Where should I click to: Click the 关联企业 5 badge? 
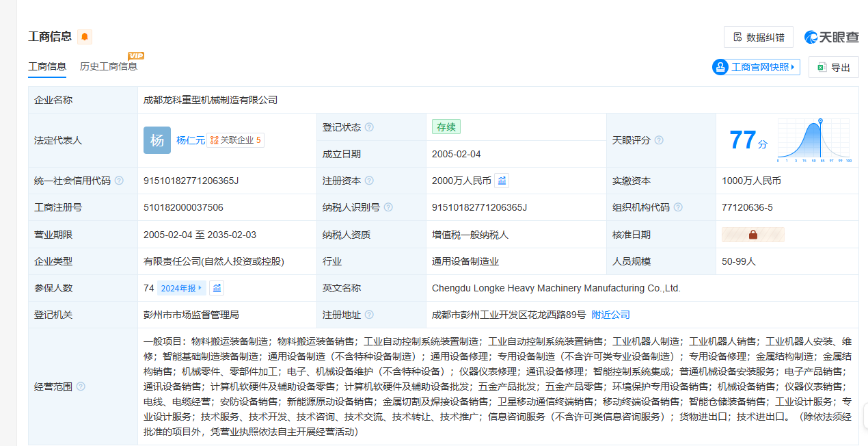235,140
